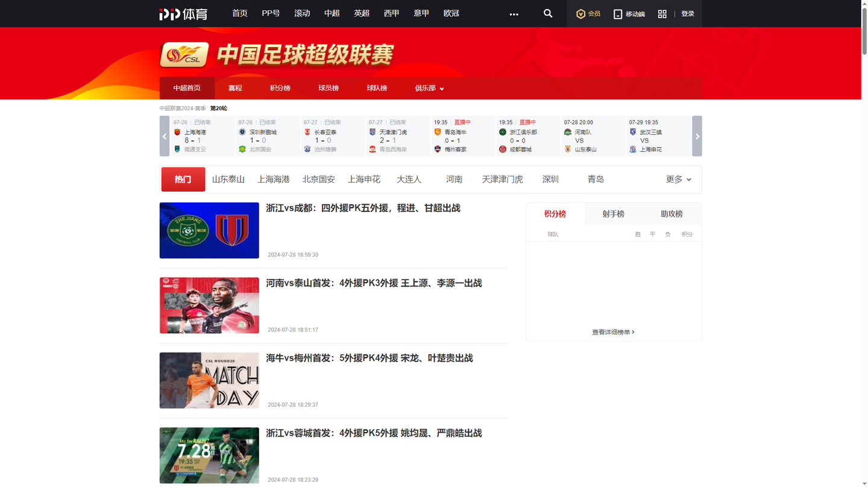Click the 山东泰山 crest in match strip
Viewport: 868px width, 488px height.
click(x=568, y=149)
